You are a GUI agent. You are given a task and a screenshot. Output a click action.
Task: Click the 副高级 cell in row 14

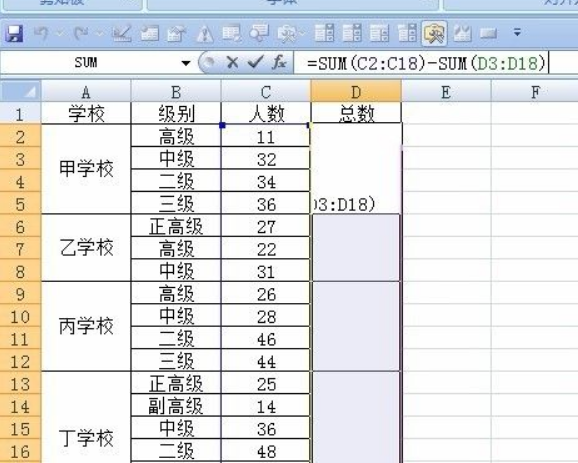176,406
